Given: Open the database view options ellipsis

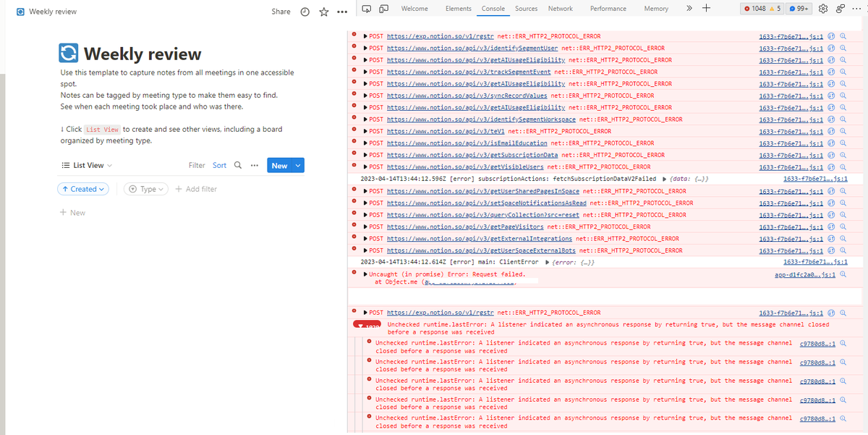Looking at the screenshot, I should (254, 165).
